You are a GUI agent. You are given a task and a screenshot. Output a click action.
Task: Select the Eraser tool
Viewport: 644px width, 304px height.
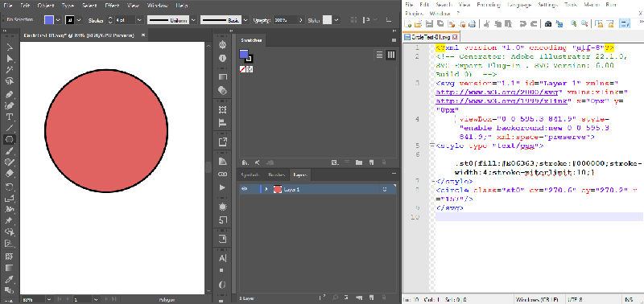point(9,174)
